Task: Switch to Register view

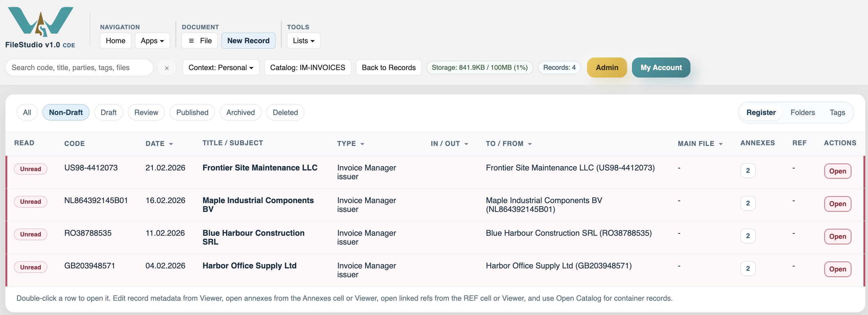Action: coord(761,112)
